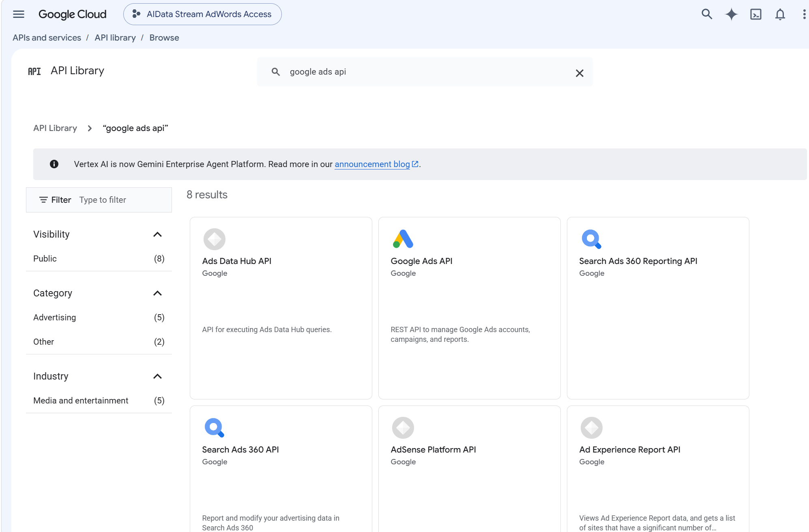Open the announcement blog link
The width and height of the screenshot is (809, 532).
click(372, 164)
